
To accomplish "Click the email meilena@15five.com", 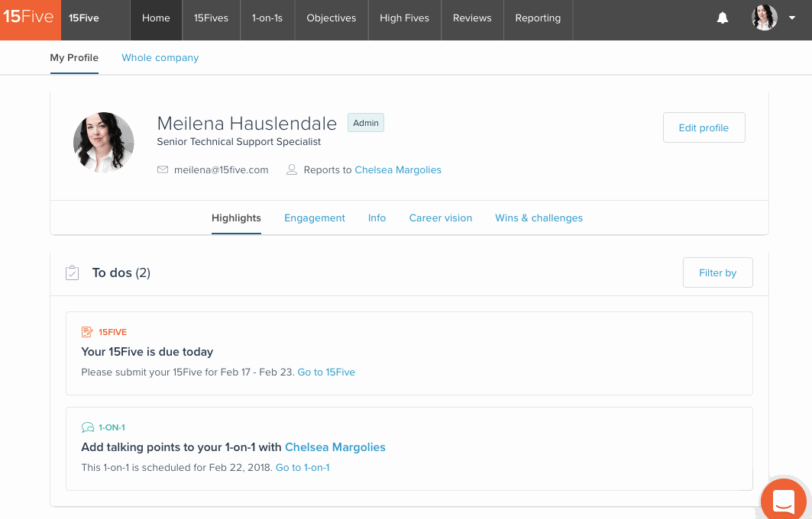I will tap(221, 169).
